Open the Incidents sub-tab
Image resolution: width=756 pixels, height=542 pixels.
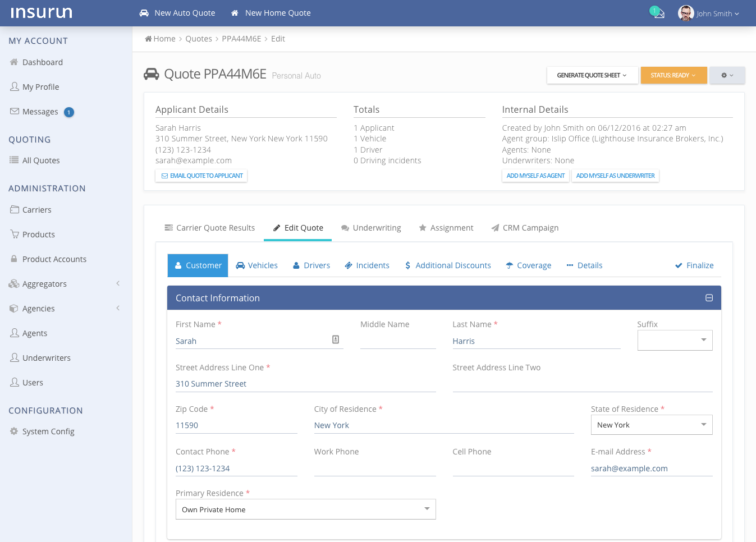coord(367,265)
